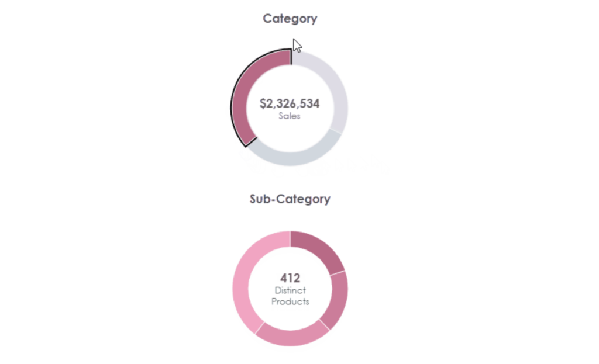Click the $2,326,534 sales total
The image size is (599, 364).
point(290,104)
